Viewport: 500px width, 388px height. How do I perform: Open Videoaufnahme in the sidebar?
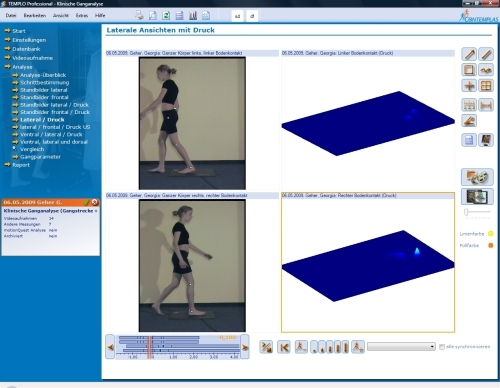[x=32, y=58]
